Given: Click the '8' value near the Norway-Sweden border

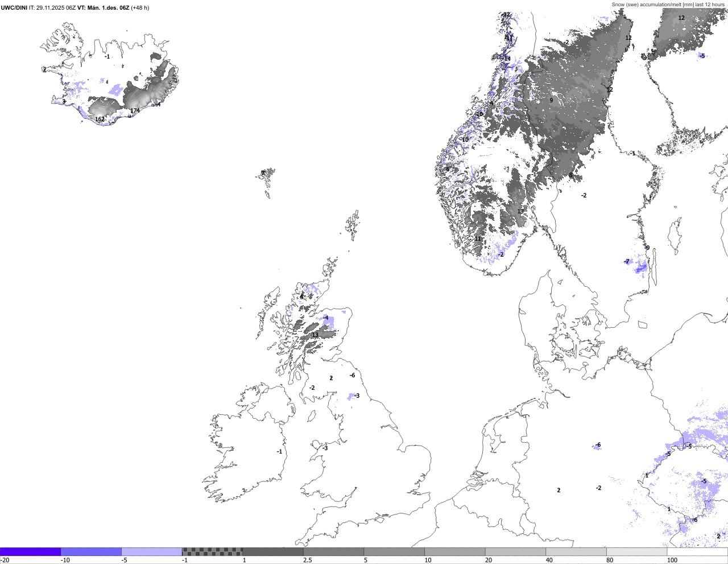Looking at the screenshot, I should [570, 175].
